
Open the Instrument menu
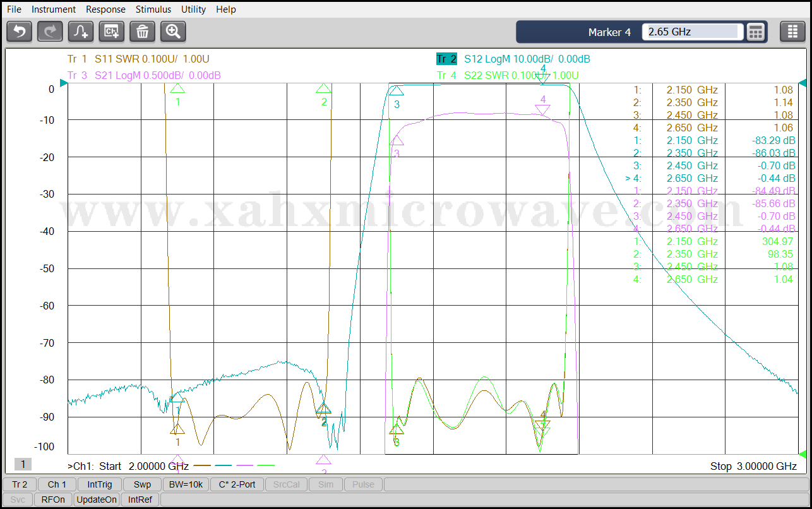click(54, 9)
